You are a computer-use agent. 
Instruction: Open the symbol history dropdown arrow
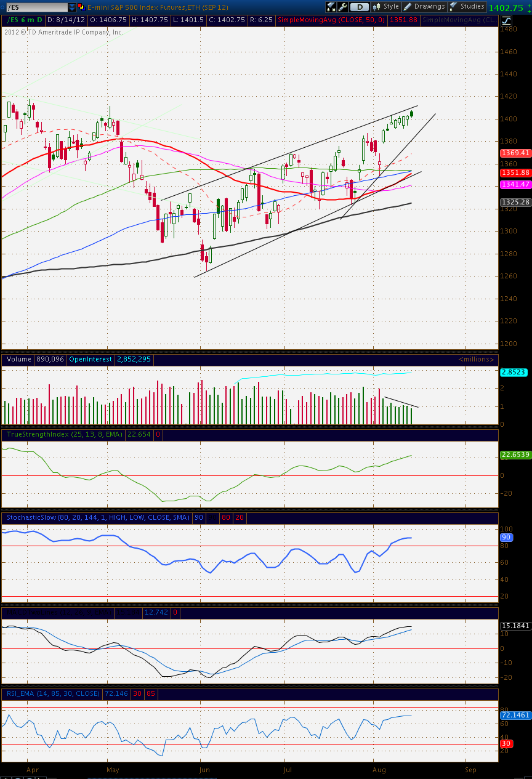(72, 7)
